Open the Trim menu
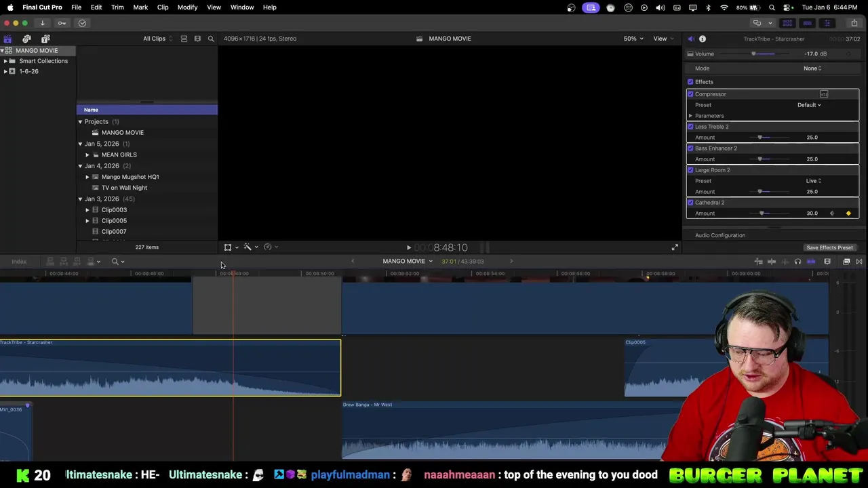The width and height of the screenshot is (868, 488). (x=117, y=7)
